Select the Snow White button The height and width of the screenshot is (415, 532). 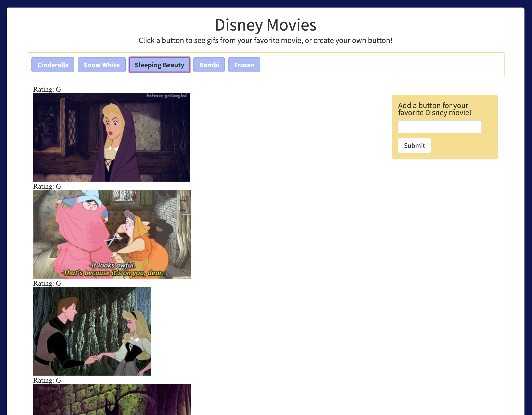(102, 65)
